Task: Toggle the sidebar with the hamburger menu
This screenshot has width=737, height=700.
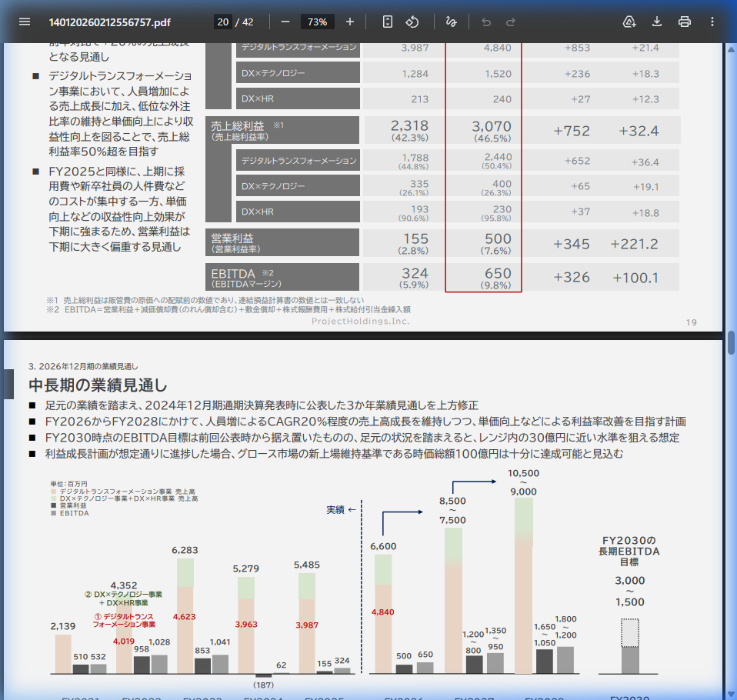Action: 25,22
